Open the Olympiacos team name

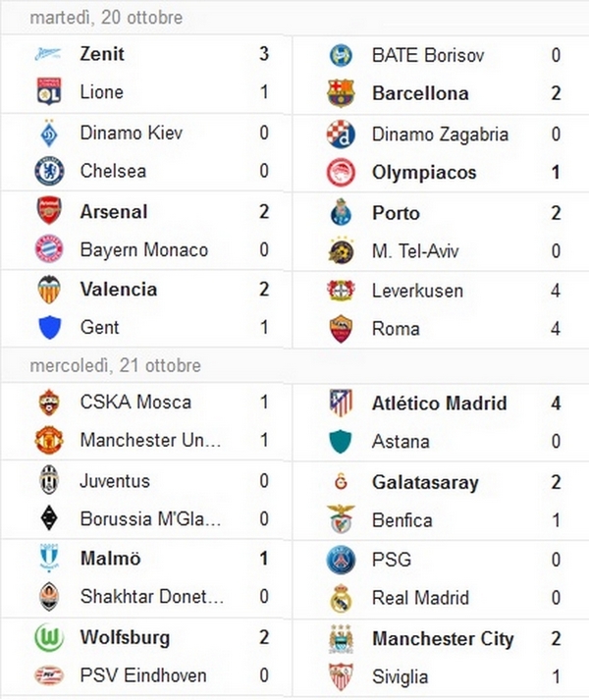click(424, 173)
